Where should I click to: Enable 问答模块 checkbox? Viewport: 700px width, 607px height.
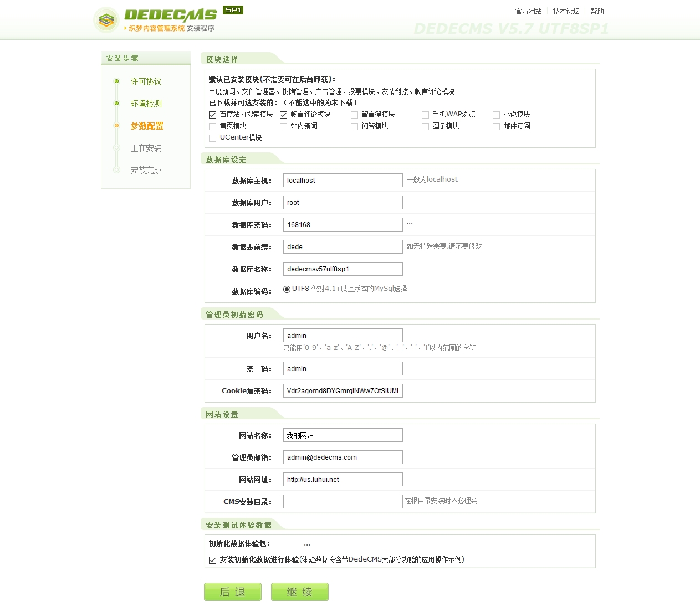(354, 126)
